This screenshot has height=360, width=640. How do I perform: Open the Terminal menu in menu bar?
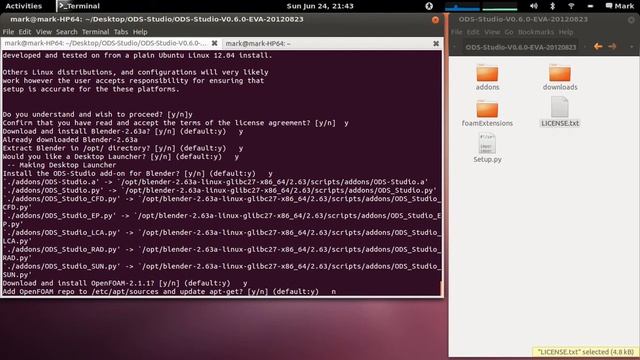pyautogui.click(x=96, y=32)
